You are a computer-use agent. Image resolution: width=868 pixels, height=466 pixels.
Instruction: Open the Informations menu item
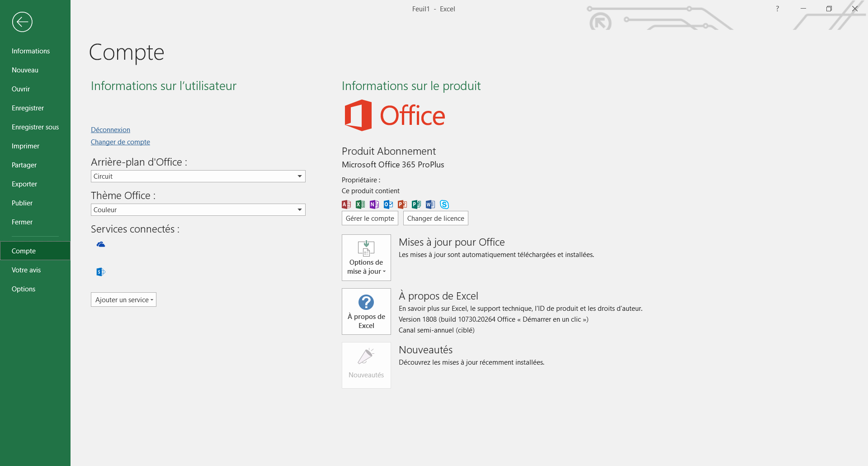pos(35,51)
